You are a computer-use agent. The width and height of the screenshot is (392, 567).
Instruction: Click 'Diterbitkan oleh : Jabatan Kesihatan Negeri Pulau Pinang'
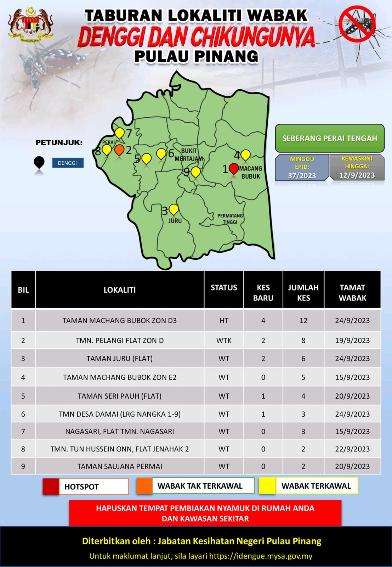pos(202,541)
